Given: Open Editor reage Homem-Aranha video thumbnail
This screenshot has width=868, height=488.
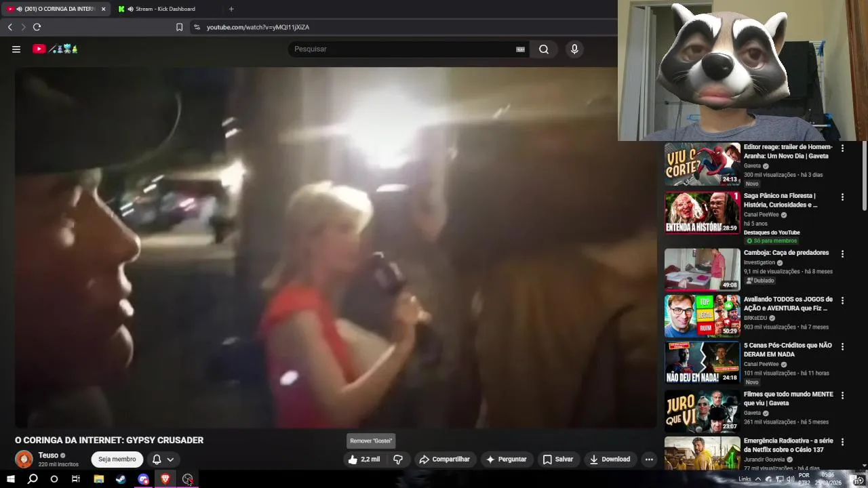Looking at the screenshot, I should (702, 164).
